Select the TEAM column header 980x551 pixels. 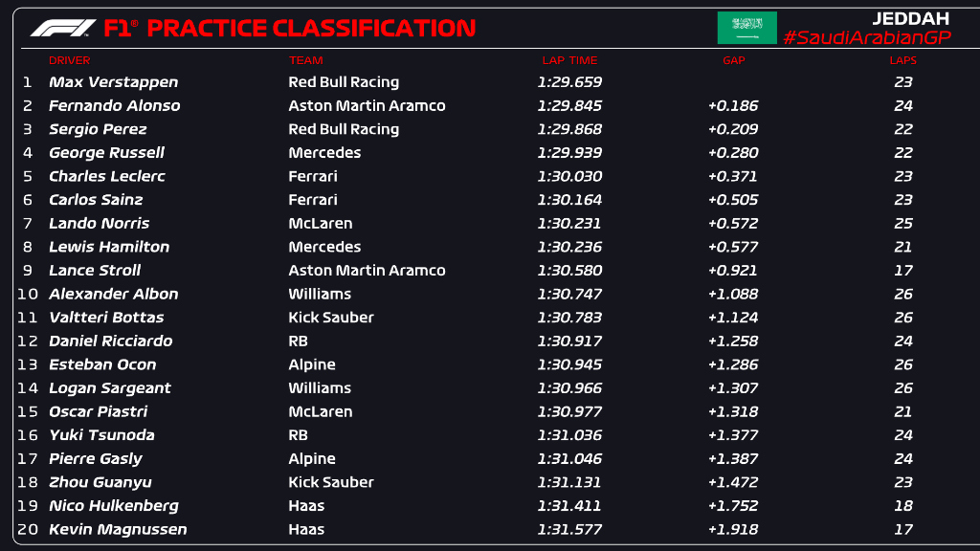(306, 60)
